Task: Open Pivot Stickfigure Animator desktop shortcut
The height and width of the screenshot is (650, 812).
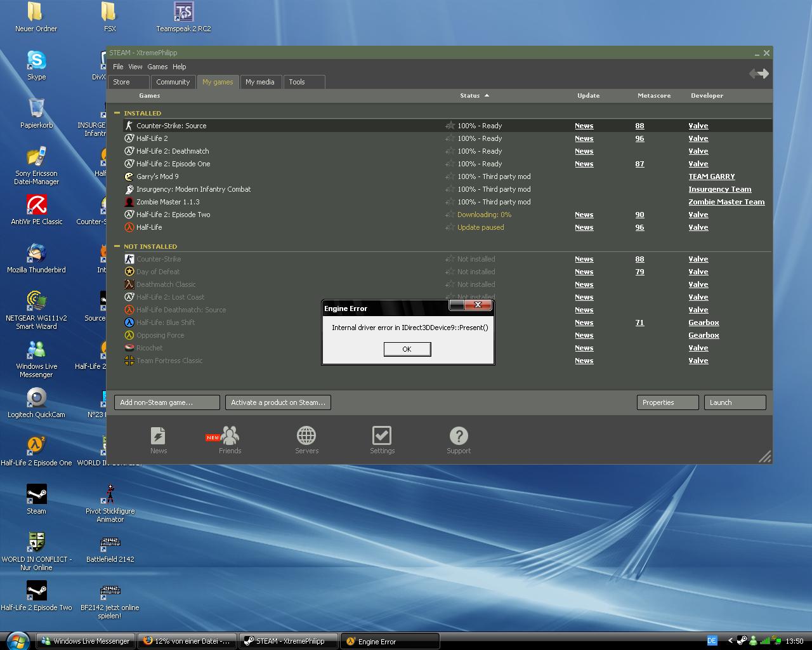Action: [x=110, y=503]
